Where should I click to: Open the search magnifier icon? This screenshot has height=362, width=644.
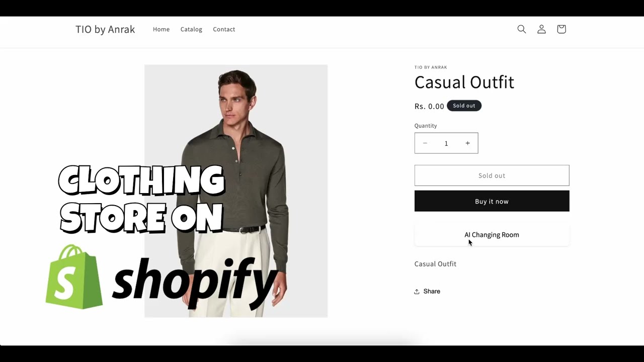522,29
